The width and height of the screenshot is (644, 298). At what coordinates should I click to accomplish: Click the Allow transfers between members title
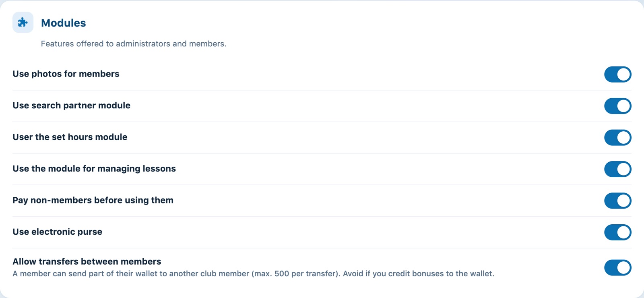(87, 261)
